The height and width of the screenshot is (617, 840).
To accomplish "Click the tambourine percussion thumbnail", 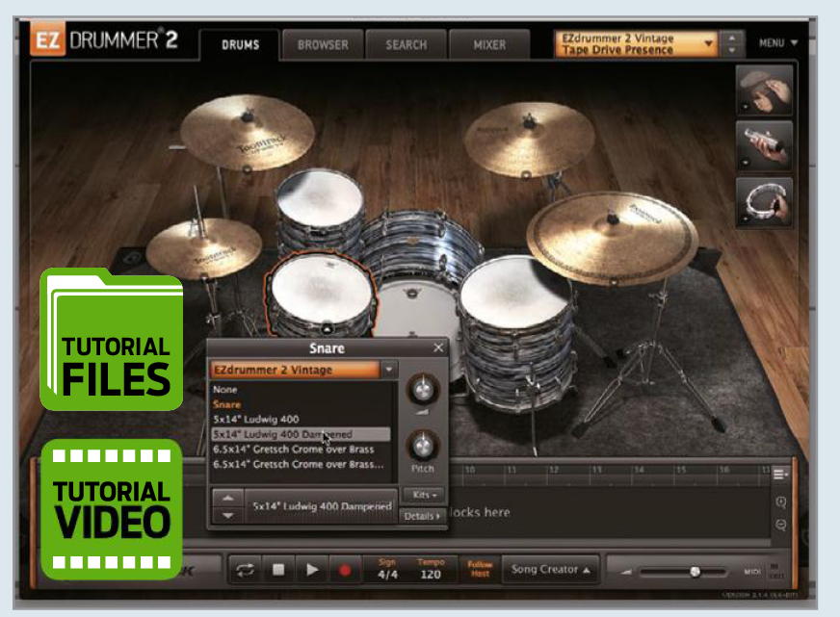I will click(x=764, y=203).
